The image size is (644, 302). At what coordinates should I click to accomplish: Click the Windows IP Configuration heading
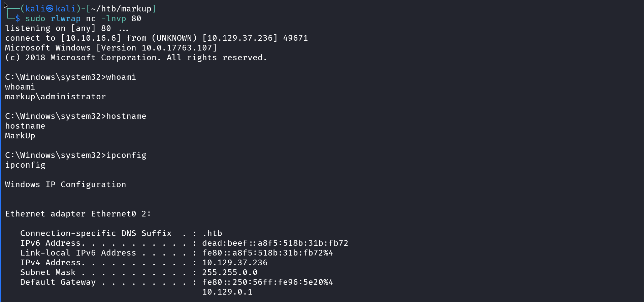click(66, 184)
